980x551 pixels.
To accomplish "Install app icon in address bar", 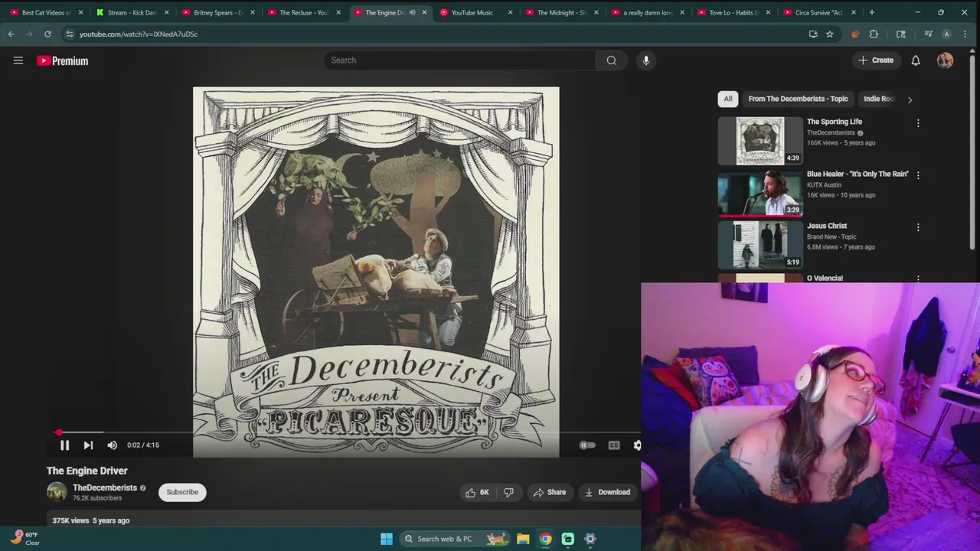I will 813,34.
